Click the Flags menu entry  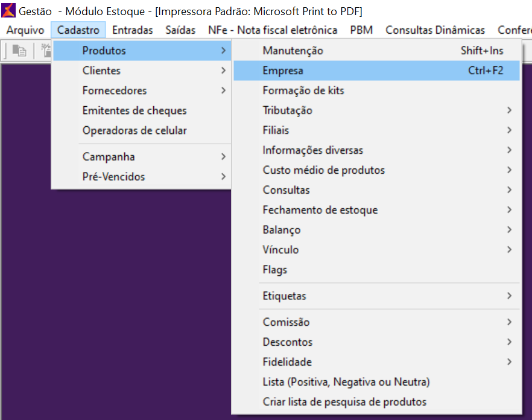(275, 270)
